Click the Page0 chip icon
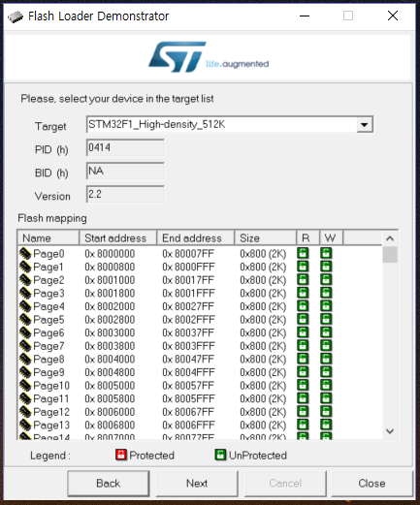Image resolution: width=420 pixels, height=505 pixels. [25, 254]
